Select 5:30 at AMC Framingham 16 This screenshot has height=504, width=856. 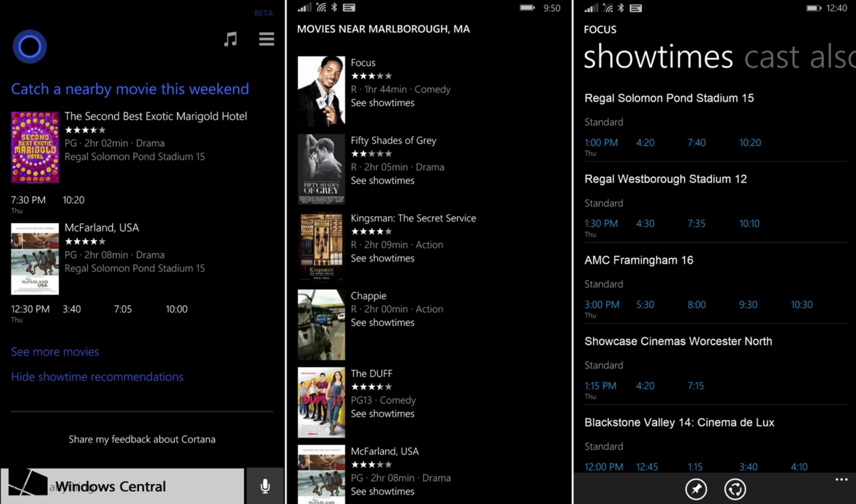[645, 304]
